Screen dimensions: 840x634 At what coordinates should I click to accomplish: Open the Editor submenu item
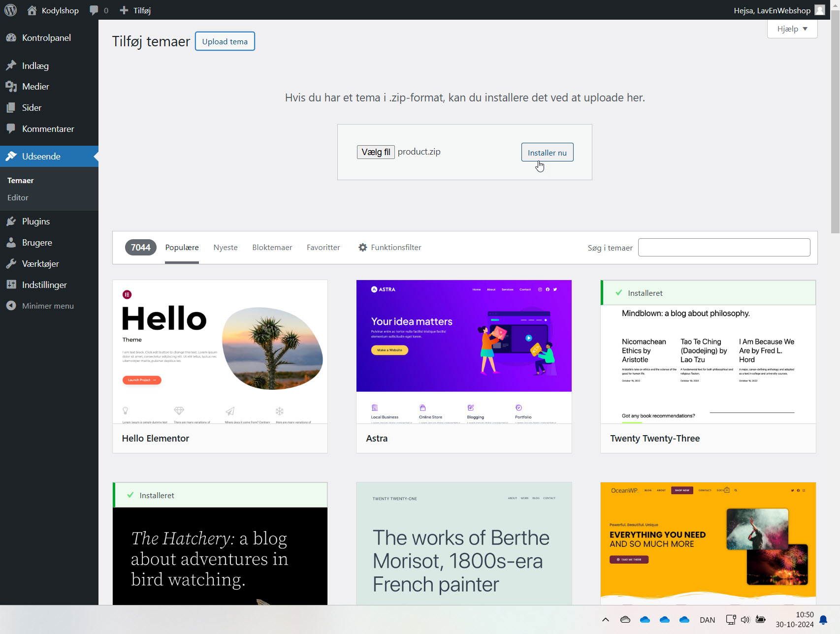tap(18, 198)
